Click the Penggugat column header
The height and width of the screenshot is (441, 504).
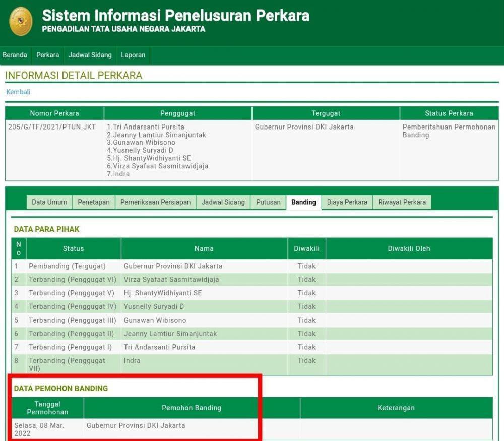[x=178, y=113]
